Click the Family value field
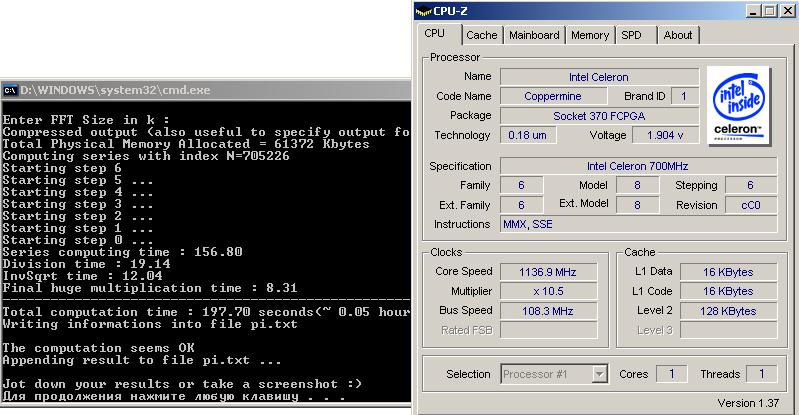The height and width of the screenshot is (415, 799). coord(521,185)
